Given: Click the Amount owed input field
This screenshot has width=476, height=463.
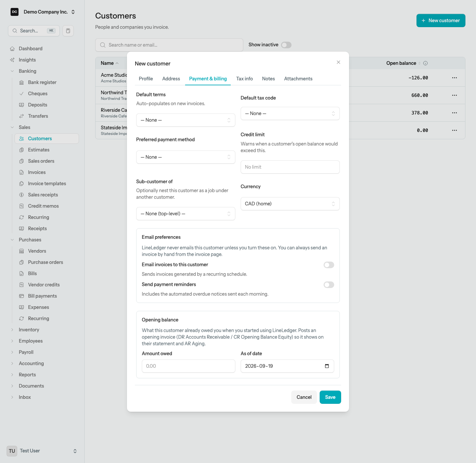Looking at the screenshot, I should 188,366.
